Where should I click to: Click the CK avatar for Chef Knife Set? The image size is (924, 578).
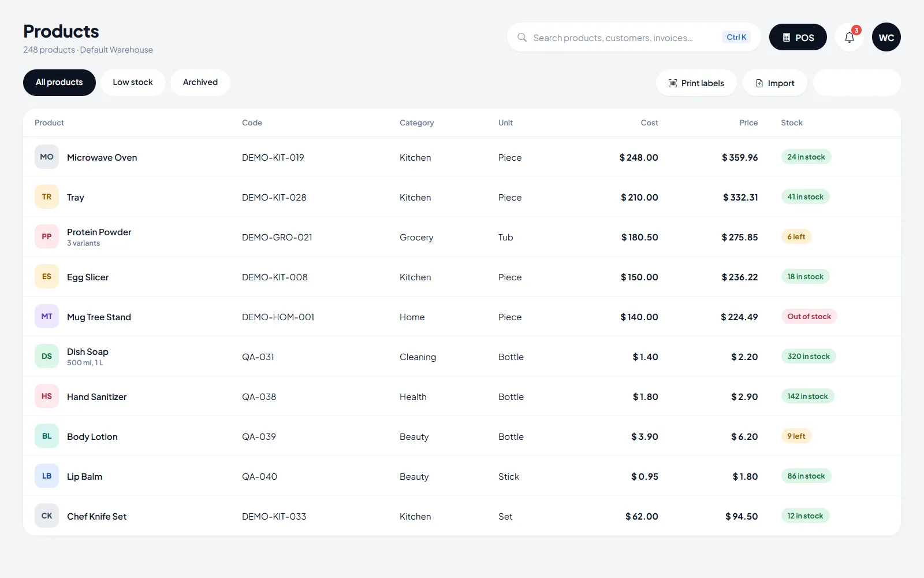click(47, 516)
